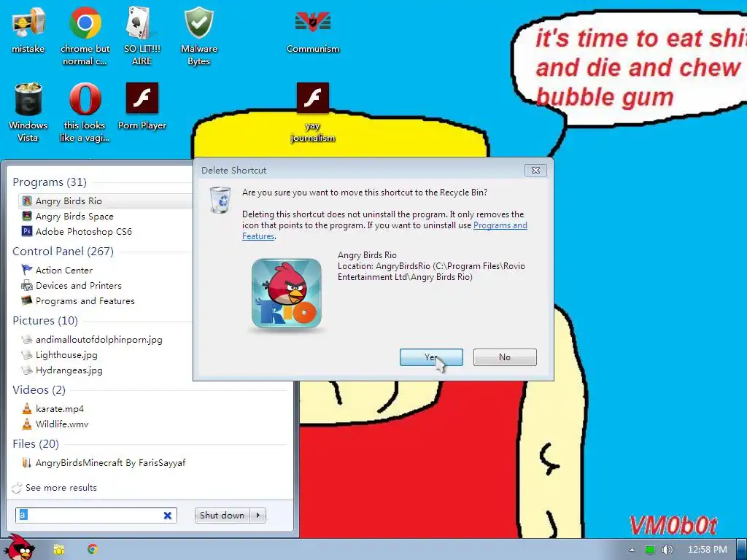The height and width of the screenshot is (560, 747).
Task: Expand the Videos (2) results header
Action: (39, 389)
